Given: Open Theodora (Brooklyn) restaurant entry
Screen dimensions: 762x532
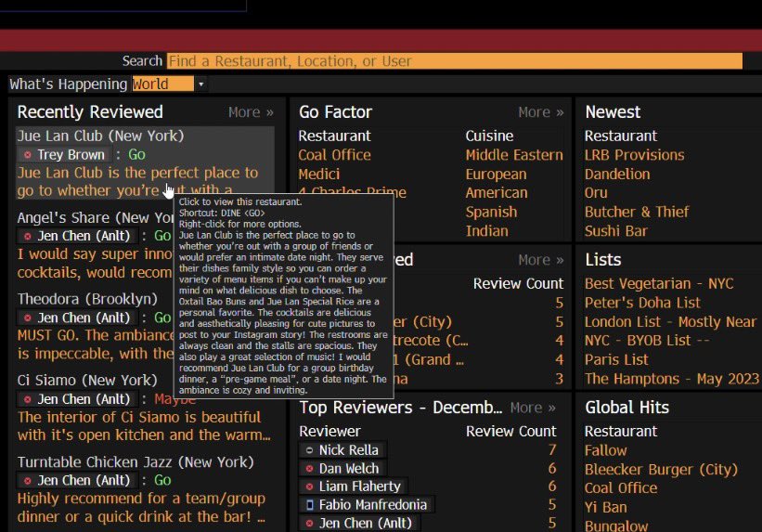Looking at the screenshot, I should pos(87,299).
